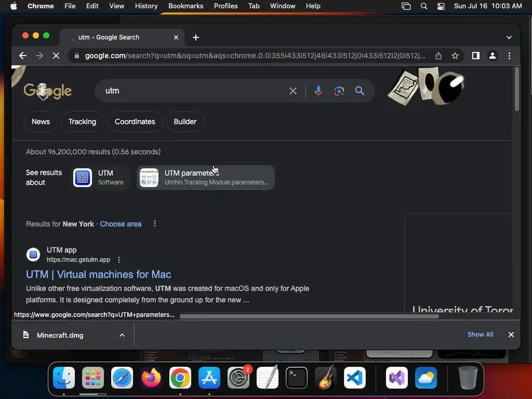
Task: Open UTM Software result card
Action: tap(101, 178)
